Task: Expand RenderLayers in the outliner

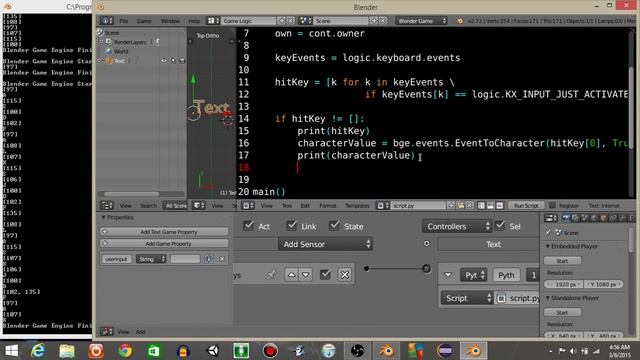Action: pos(101,42)
